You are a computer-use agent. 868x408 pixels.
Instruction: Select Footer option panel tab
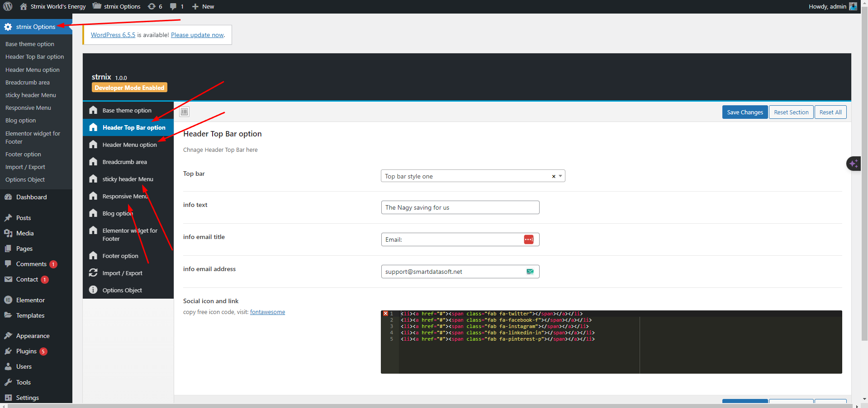point(128,256)
